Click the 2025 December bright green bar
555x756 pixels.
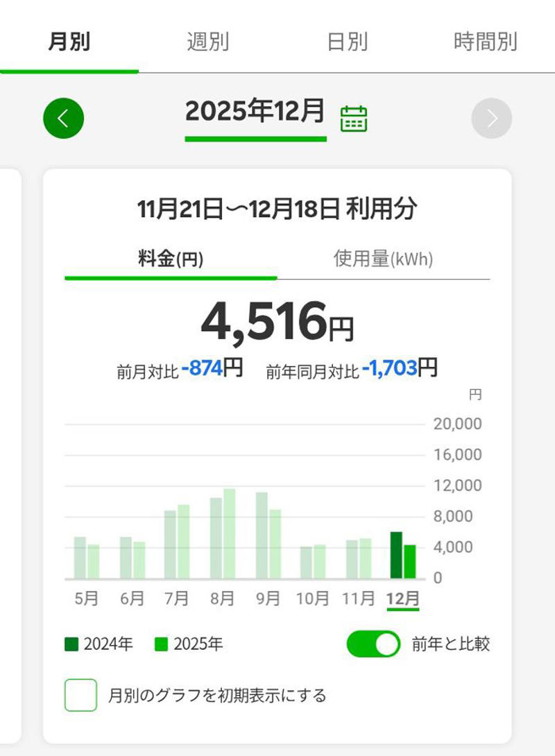pyautogui.click(x=410, y=562)
